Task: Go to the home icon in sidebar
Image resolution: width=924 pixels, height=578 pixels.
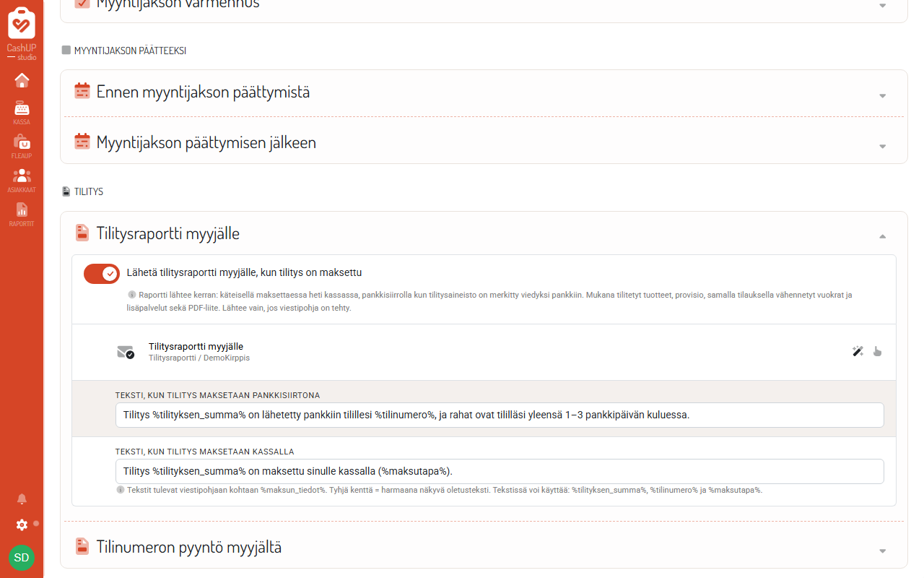Action: click(x=22, y=80)
